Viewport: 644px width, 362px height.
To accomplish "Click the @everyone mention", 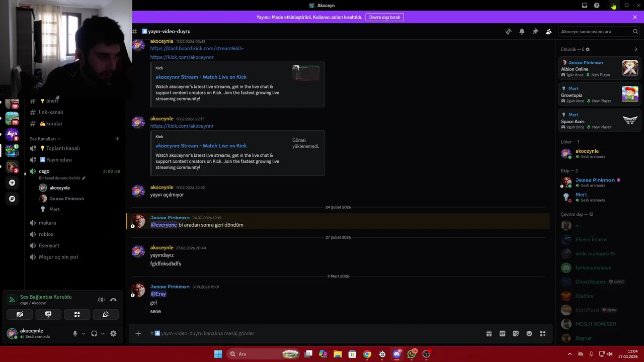I will tap(164, 225).
